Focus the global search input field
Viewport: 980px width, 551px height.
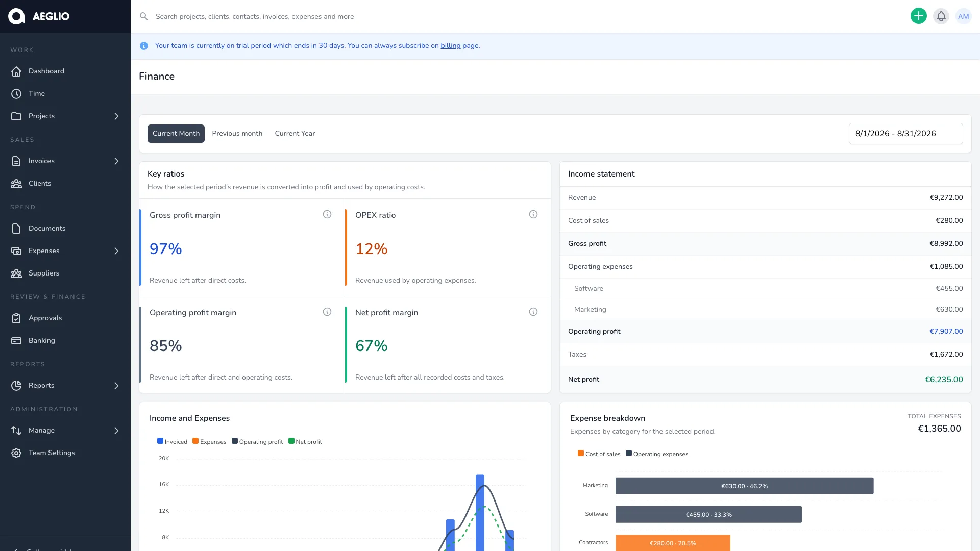(526, 16)
